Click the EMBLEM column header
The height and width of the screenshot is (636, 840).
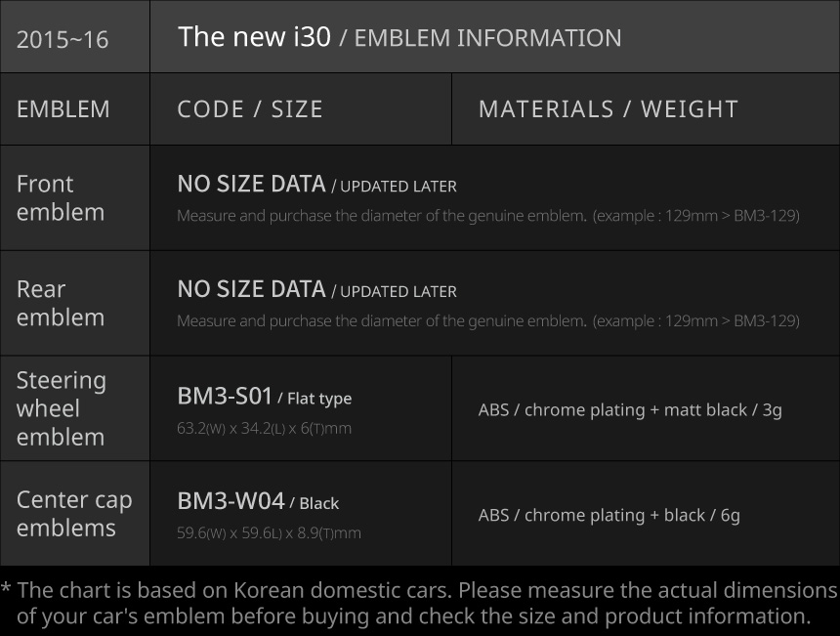point(63,108)
